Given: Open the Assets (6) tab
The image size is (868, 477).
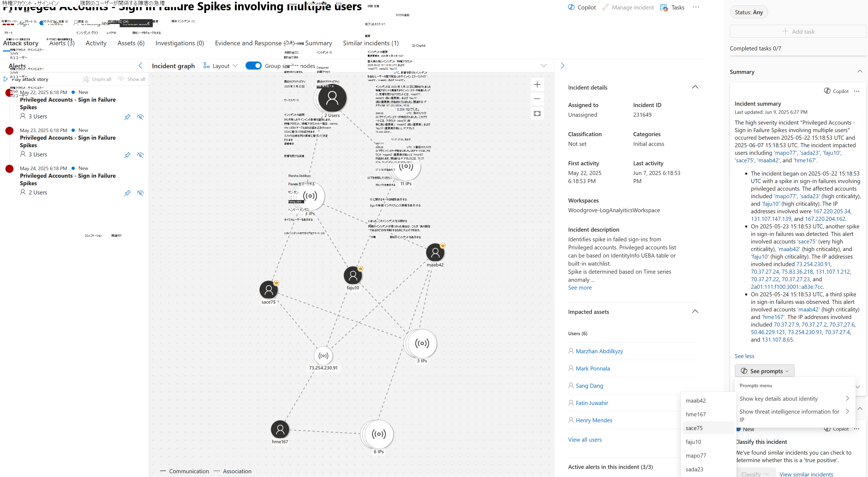Looking at the screenshot, I should click(131, 43).
